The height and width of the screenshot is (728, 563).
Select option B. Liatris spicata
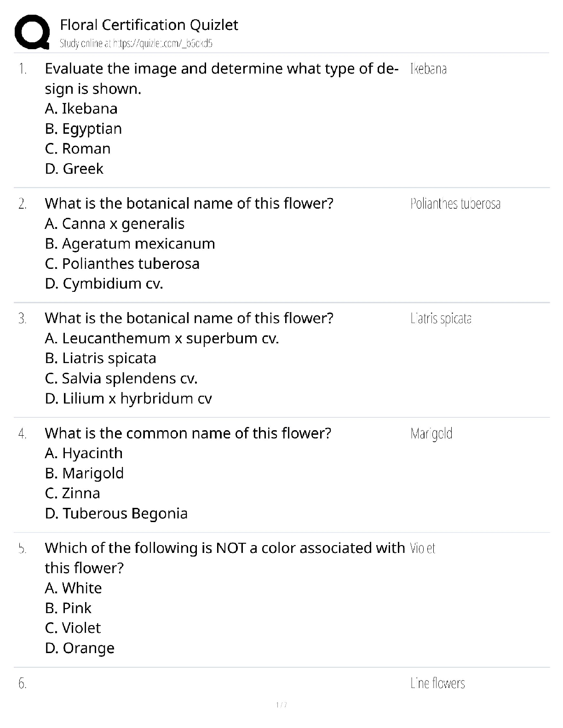click(101, 358)
